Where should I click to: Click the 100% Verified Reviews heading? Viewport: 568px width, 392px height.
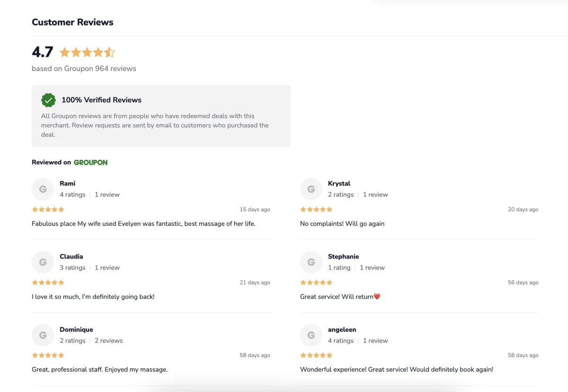coord(101,100)
